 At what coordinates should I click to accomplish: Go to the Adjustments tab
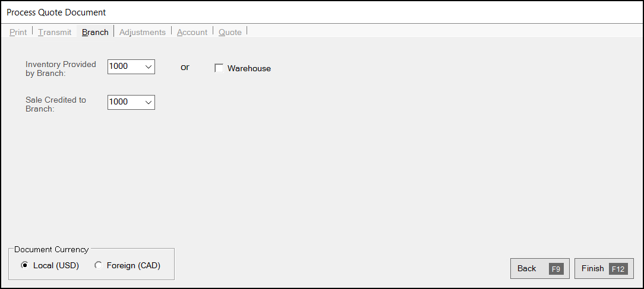point(143,32)
